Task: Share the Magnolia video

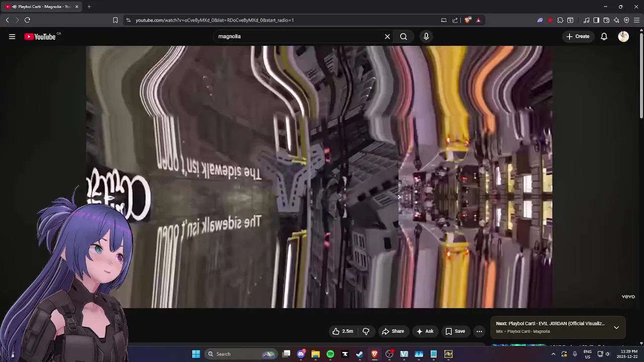Action: pos(392,331)
